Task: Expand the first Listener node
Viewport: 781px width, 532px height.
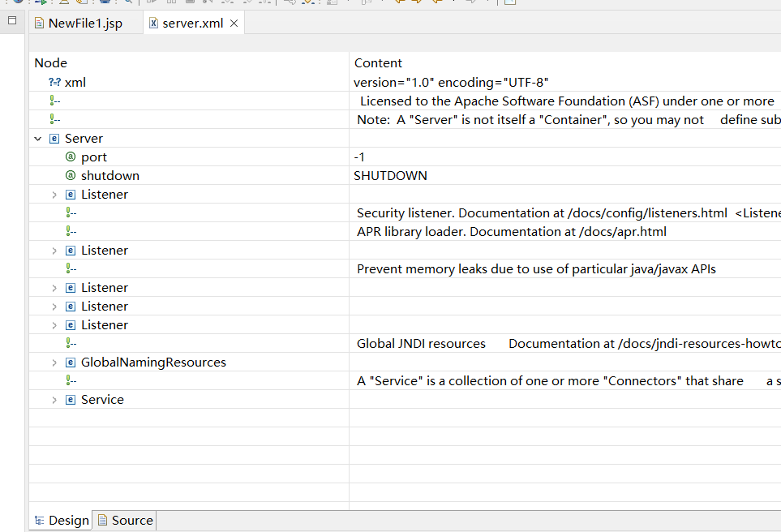Action: pos(54,195)
